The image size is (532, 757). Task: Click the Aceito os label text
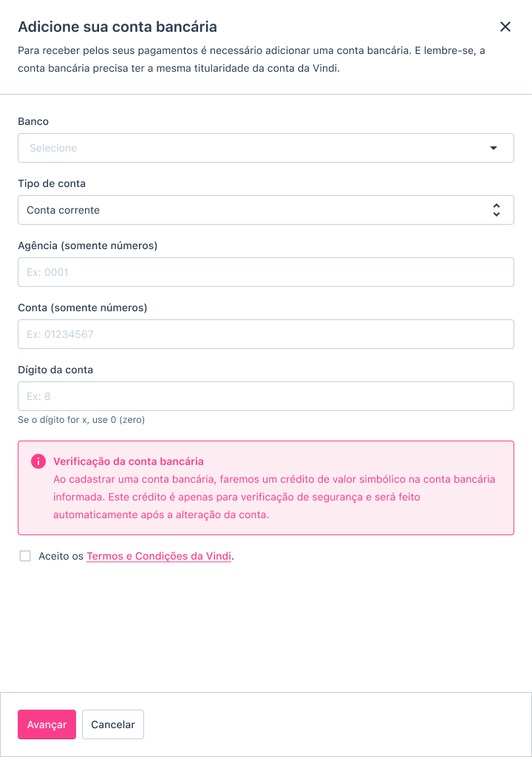click(x=61, y=556)
